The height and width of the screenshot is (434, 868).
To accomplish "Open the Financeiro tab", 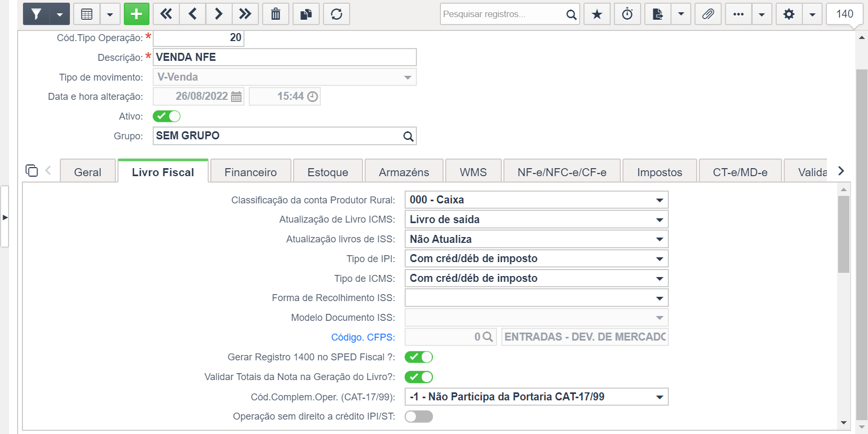I will [x=250, y=172].
